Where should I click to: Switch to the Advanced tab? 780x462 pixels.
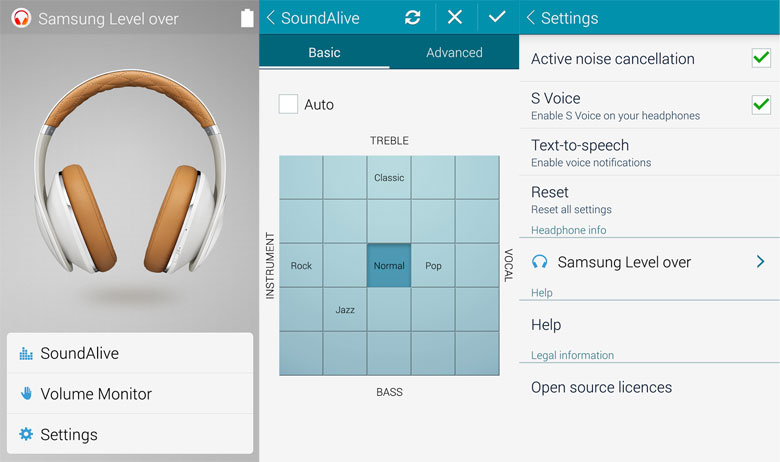tap(454, 53)
